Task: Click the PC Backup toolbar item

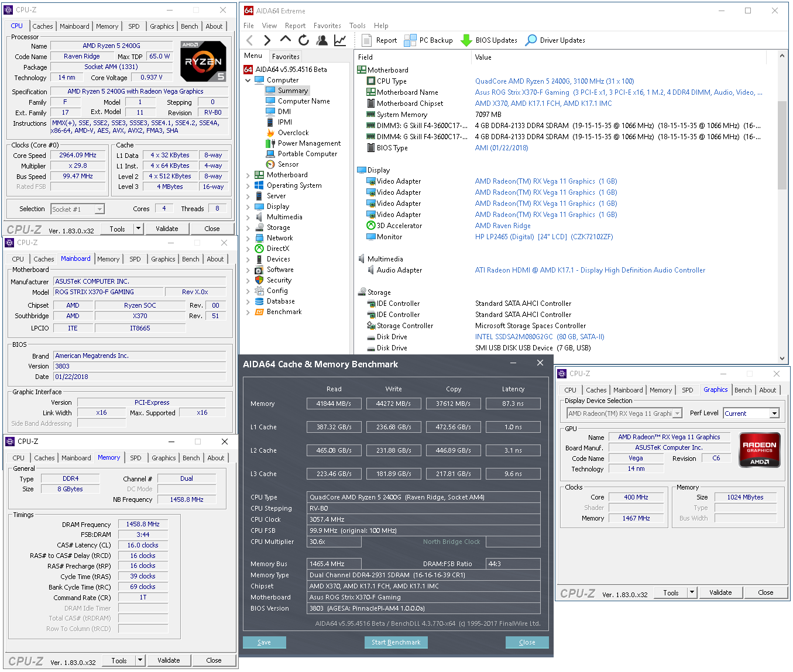Action: pyautogui.click(x=429, y=40)
